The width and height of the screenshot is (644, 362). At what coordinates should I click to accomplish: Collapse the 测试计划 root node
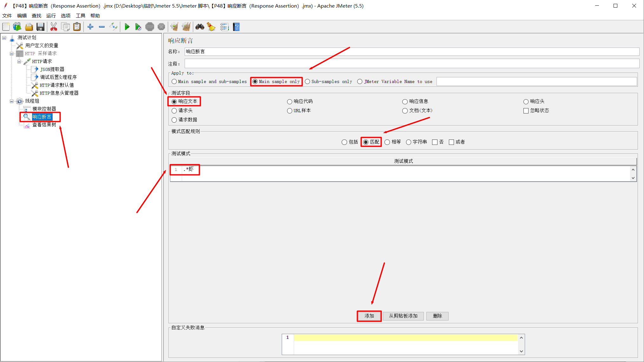(x=4, y=38)
